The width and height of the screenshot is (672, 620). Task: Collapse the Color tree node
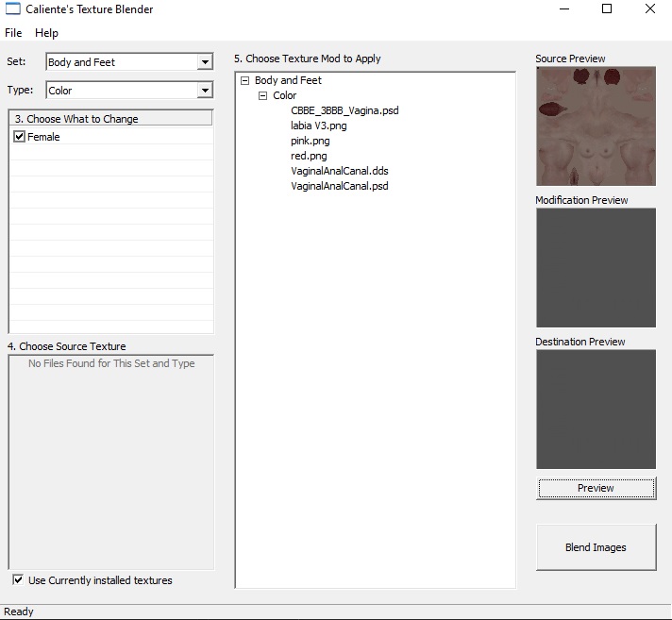(262, 95)
